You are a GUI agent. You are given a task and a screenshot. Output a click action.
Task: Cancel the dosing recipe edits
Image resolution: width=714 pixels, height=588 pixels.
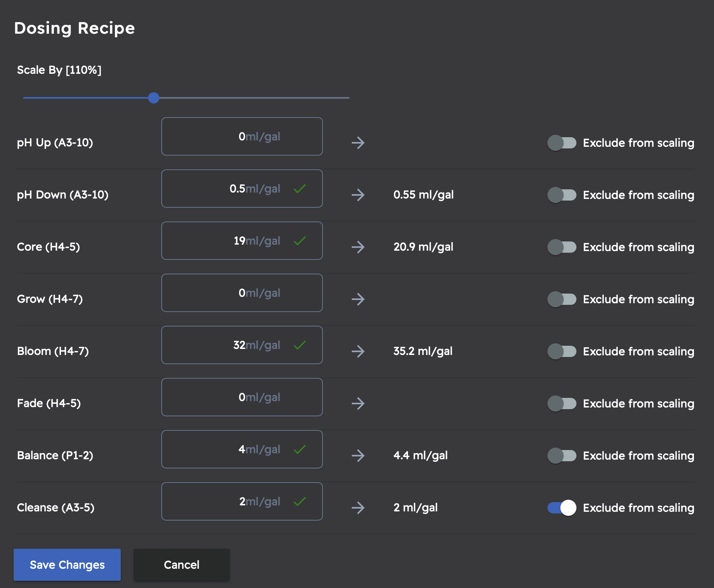[x=181, y=565]
